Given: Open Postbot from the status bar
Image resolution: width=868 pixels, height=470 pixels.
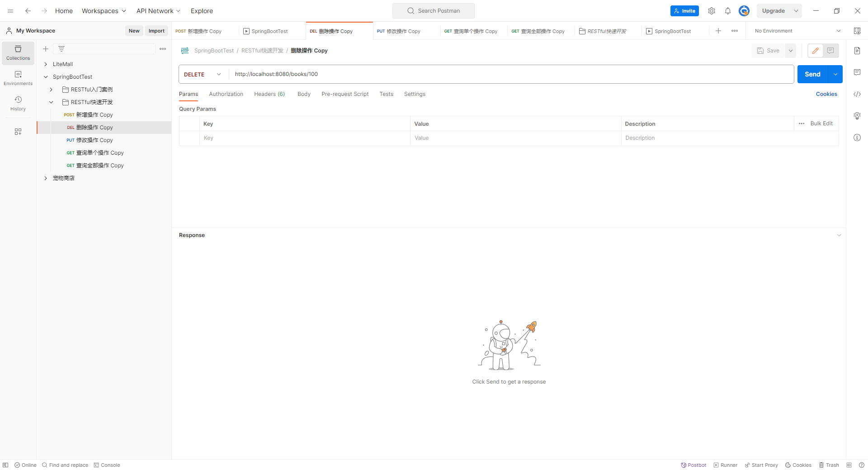Looking at the screenshot, I should tap(693, 465).
